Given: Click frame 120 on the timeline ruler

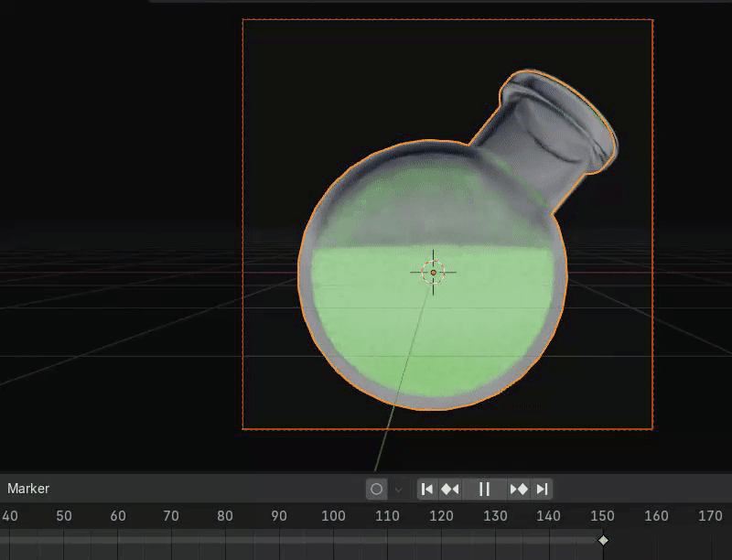Looking at the screenshot, I should (441, 516).
